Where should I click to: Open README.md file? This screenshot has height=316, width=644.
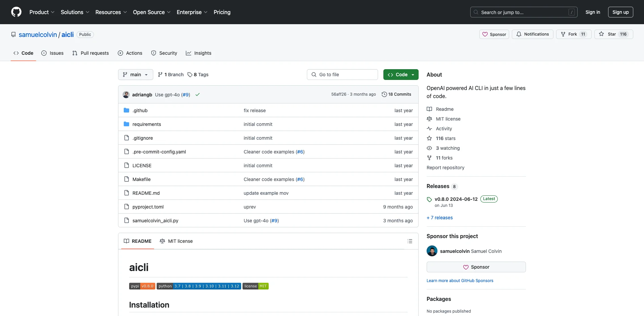point(146,193)
